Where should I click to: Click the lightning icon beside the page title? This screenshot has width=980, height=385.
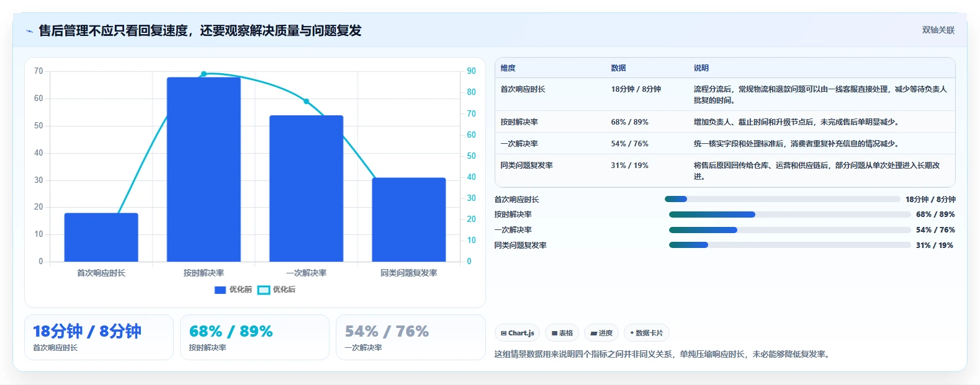point(29,31)
